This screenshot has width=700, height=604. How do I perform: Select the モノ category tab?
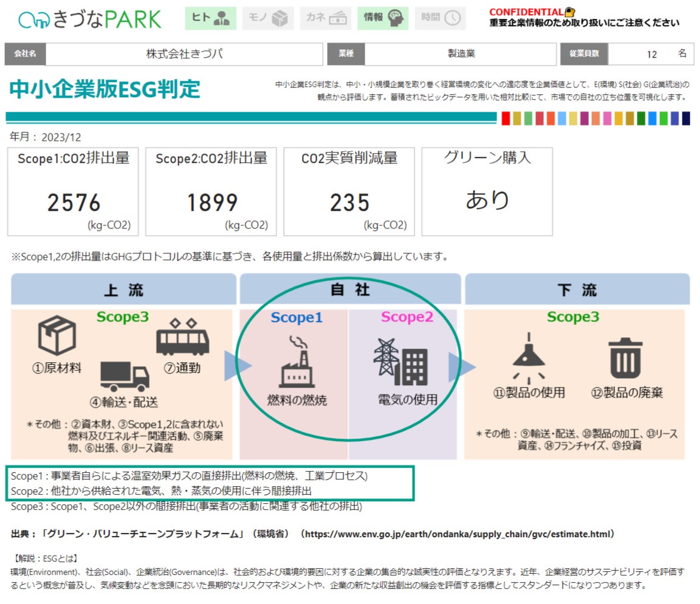pos(268,18)
